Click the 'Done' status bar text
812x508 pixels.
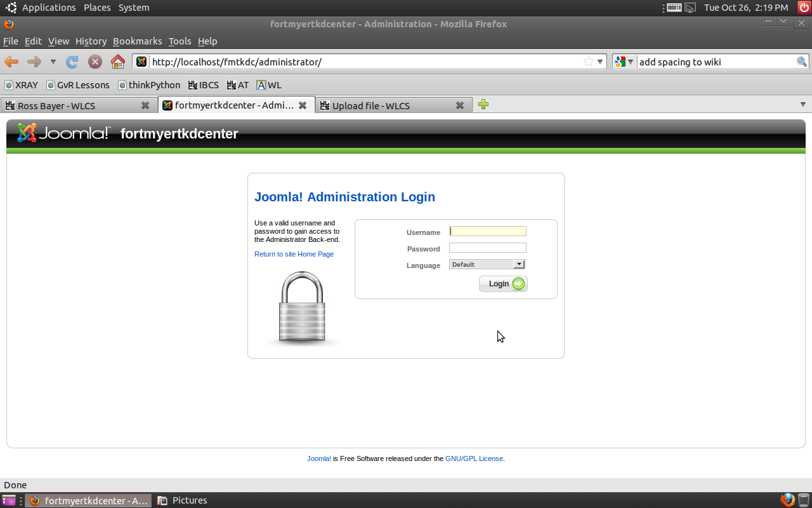[15, 485]
